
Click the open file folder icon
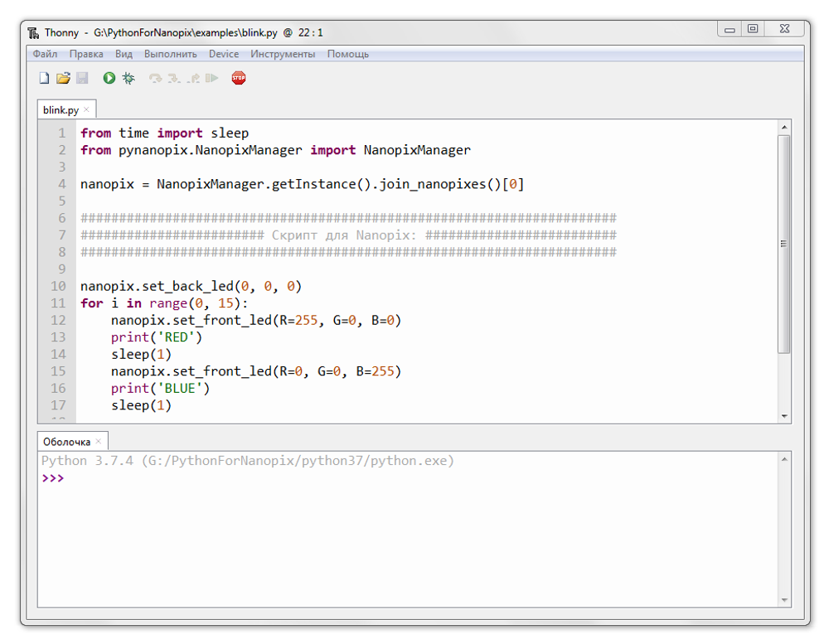[63, 78]
